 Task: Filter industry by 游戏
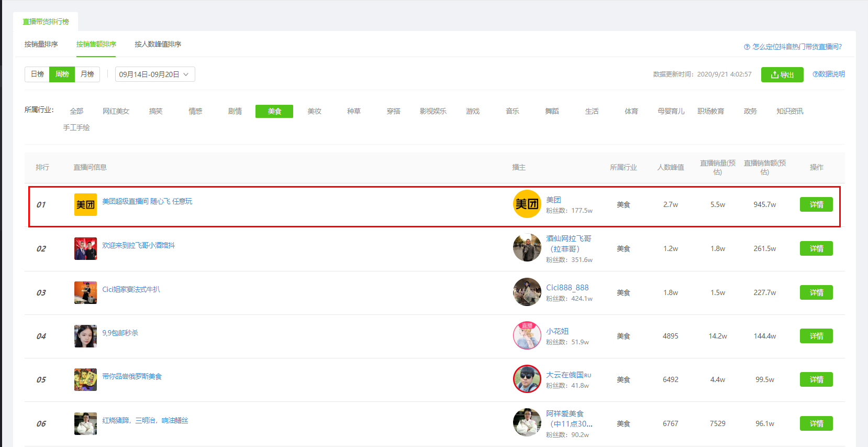[x=473, y=111]
